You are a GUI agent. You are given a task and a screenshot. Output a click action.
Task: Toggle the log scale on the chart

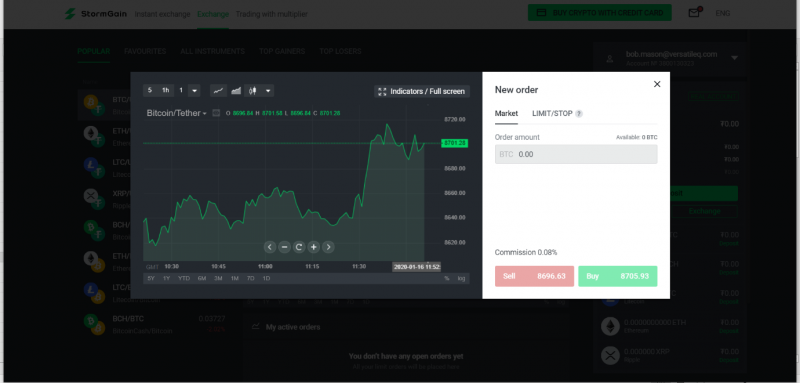point(461,278)
